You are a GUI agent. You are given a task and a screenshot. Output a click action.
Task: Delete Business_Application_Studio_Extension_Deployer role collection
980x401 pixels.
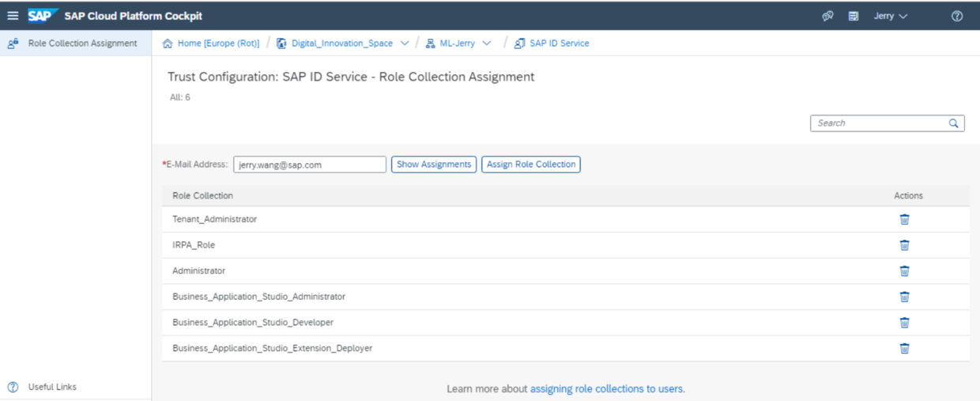click(905, 348)
